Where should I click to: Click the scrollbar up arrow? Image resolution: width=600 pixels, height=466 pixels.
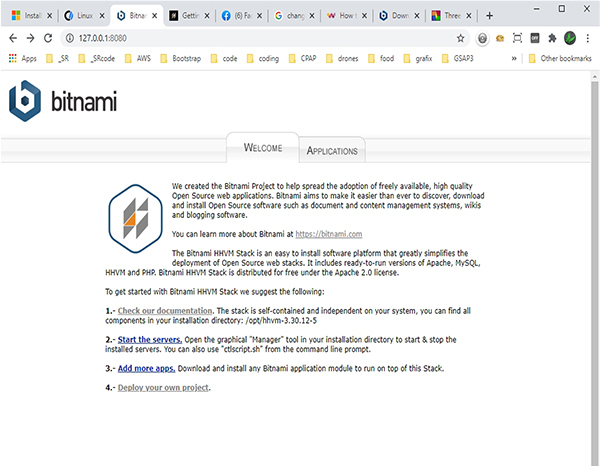pos(594,77)
